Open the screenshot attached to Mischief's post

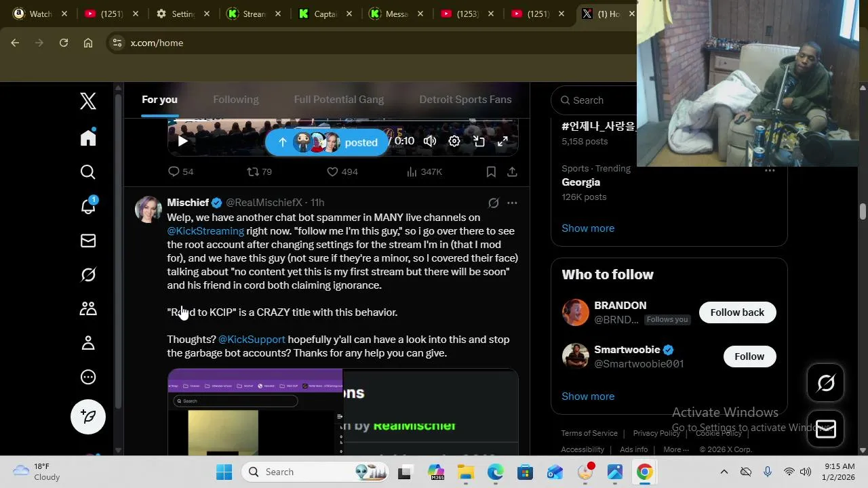[x=342, y=412]
